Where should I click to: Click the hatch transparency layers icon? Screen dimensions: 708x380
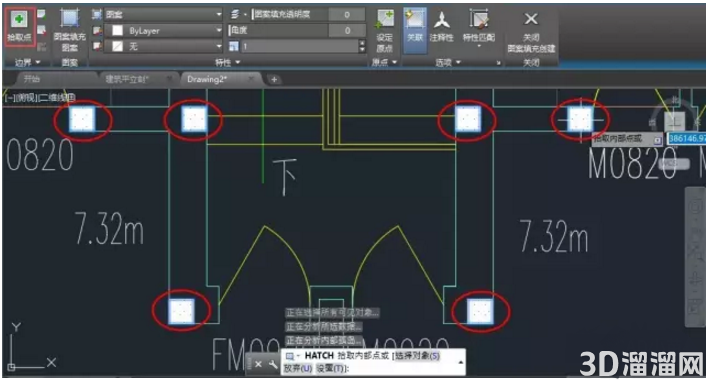235,14
